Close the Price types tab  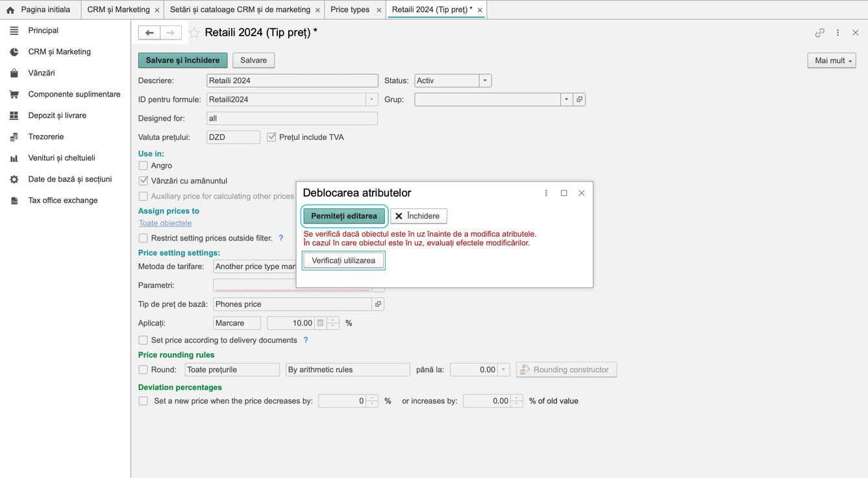(x=379, y=10)
